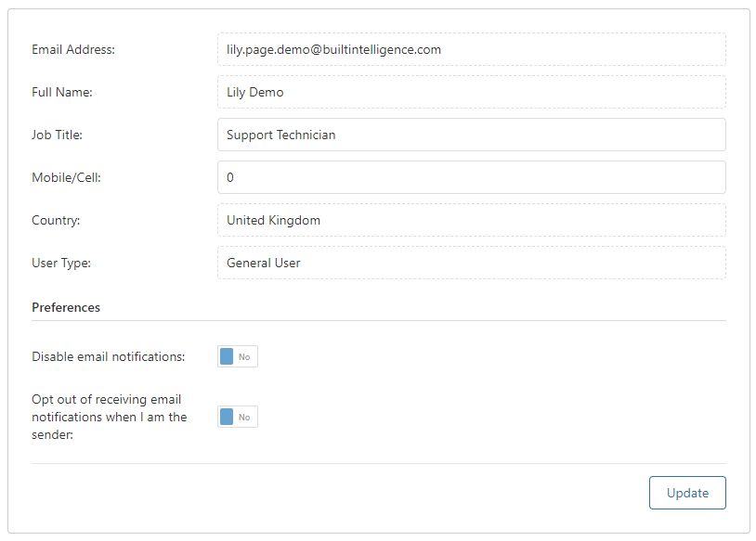Click the Job Title label
Screen dimensions: 756x541
(57, 135)
